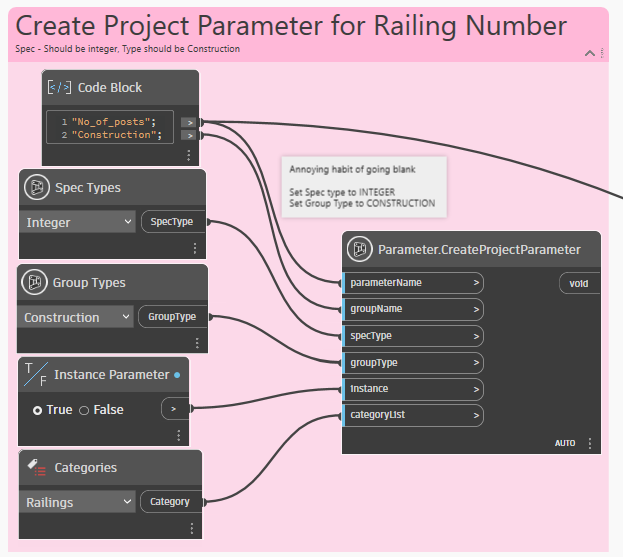
Task: Select the 'Annoying habit of going blank' note
Action: 362,186
